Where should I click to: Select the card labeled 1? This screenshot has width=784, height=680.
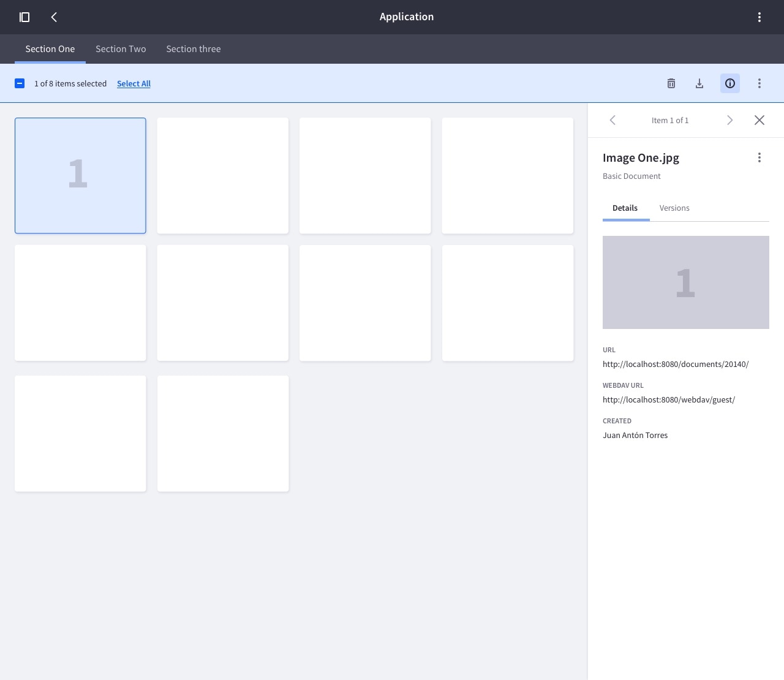[x=80, y=175]
